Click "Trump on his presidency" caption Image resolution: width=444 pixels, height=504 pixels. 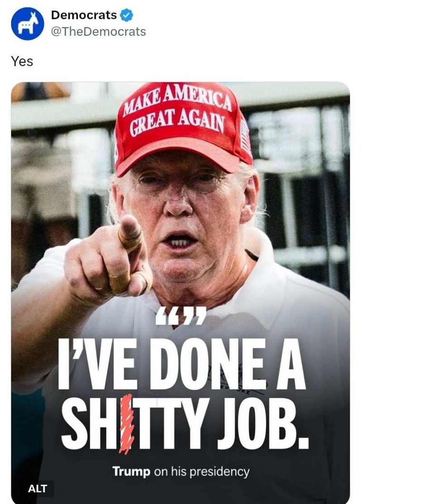181,471
